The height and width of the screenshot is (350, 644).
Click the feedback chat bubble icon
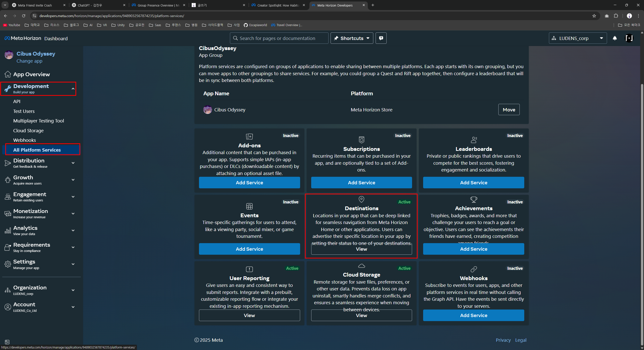[x=381, y=38]
